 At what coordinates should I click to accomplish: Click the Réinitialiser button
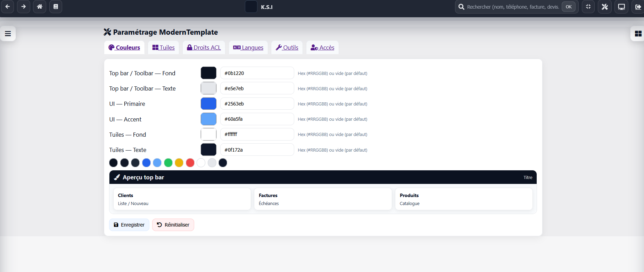[x=173, y=225]
